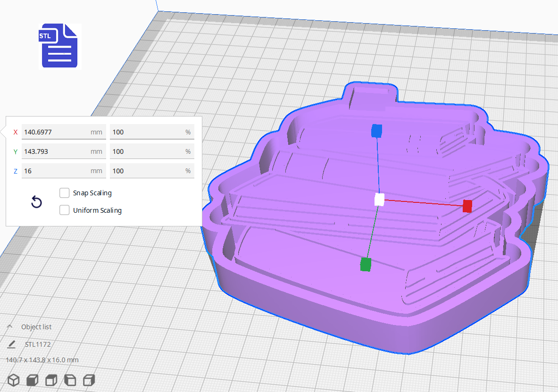Select STL1172 in the object list
Screen dimensions: 558x392
click(x=37, y=344)
